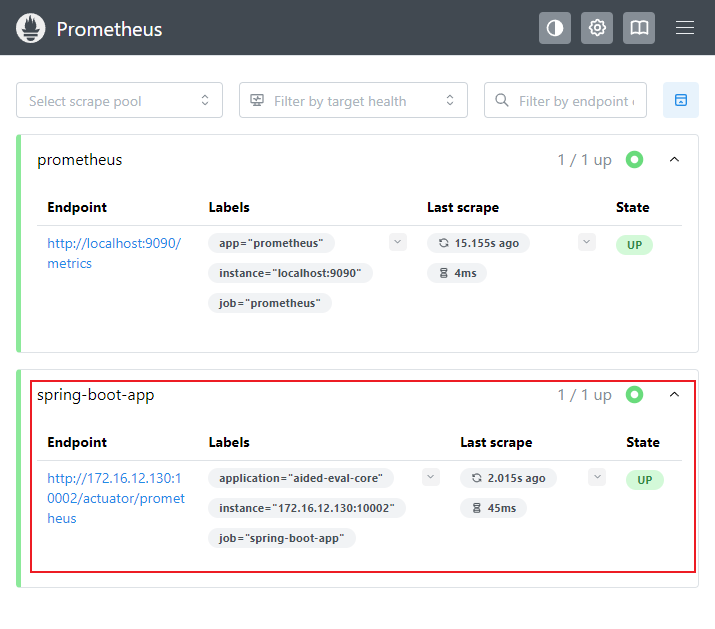Open the settings gear icon

click(597, 28)
